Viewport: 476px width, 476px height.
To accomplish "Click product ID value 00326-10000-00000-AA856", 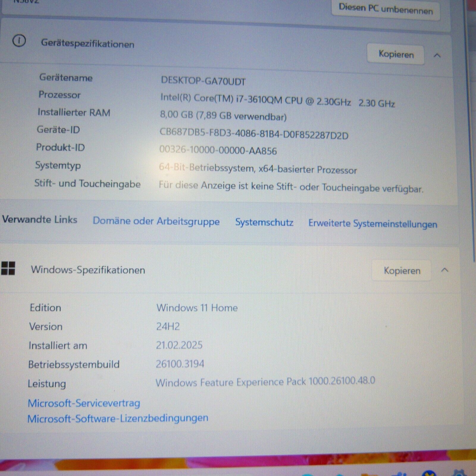I will pyautogui.click(x=218, y=150).
